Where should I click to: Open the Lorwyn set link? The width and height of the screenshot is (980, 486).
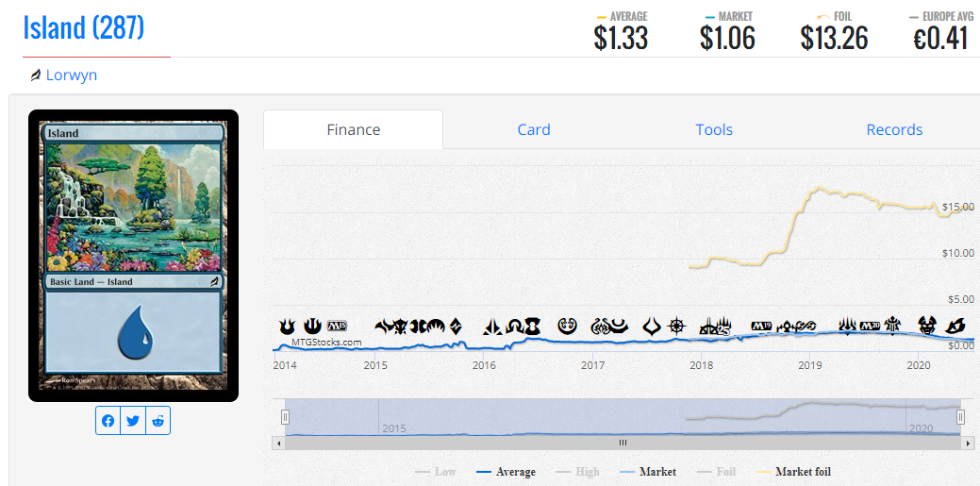72,75
